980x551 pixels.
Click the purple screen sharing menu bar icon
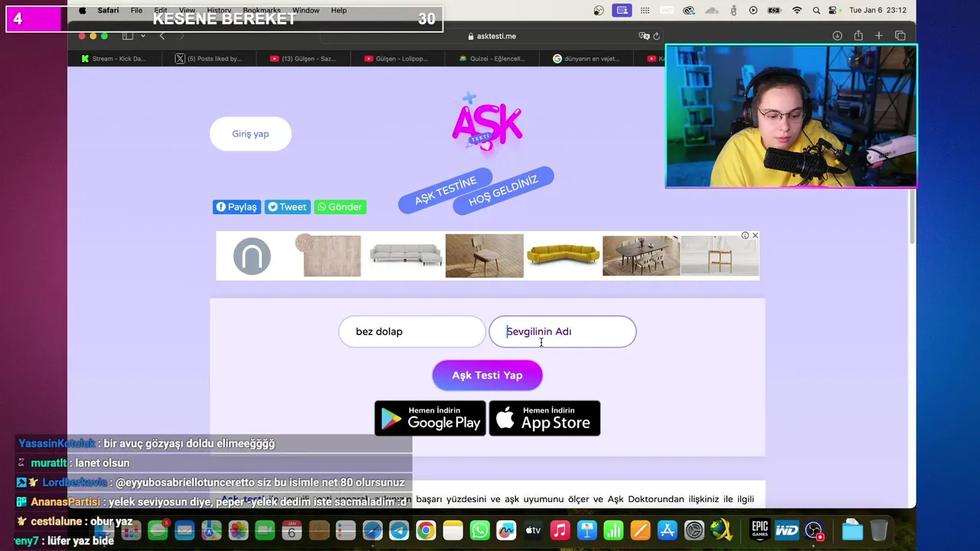[x=622, y=10]
